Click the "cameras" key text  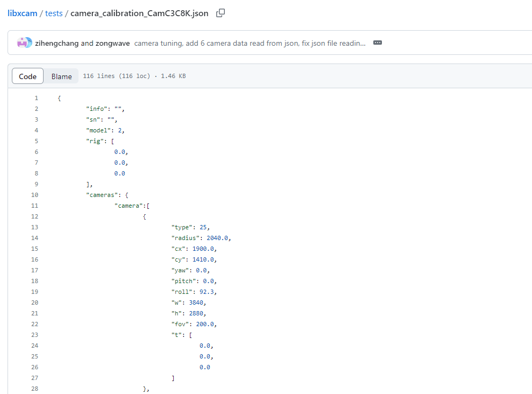coord(102,195)
